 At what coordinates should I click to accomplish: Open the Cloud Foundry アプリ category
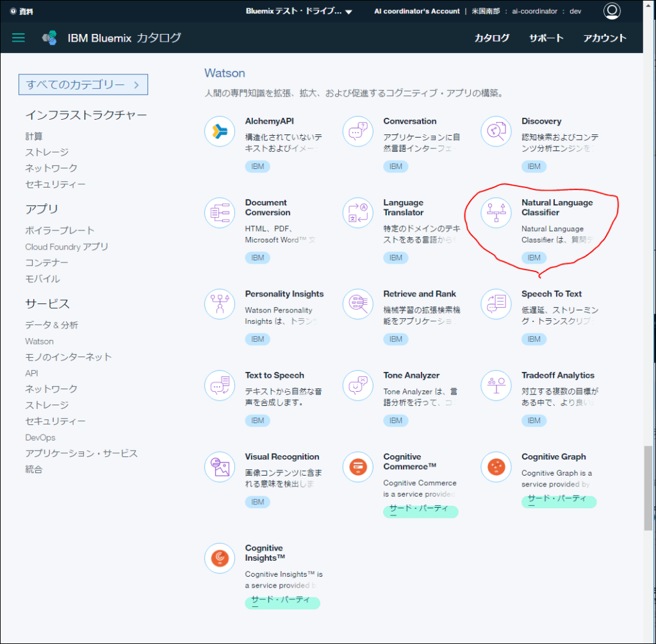tap(67, 246)
